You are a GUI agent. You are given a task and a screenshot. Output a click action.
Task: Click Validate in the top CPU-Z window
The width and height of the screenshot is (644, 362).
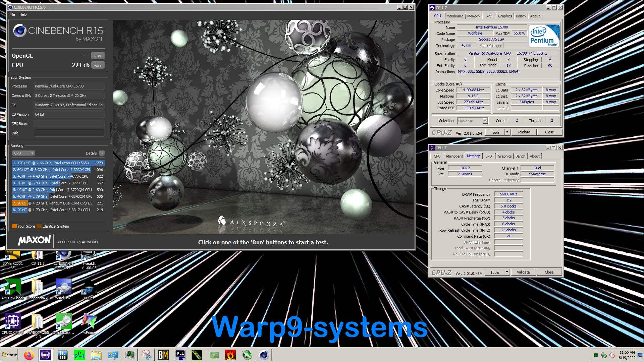pos(524,132)
